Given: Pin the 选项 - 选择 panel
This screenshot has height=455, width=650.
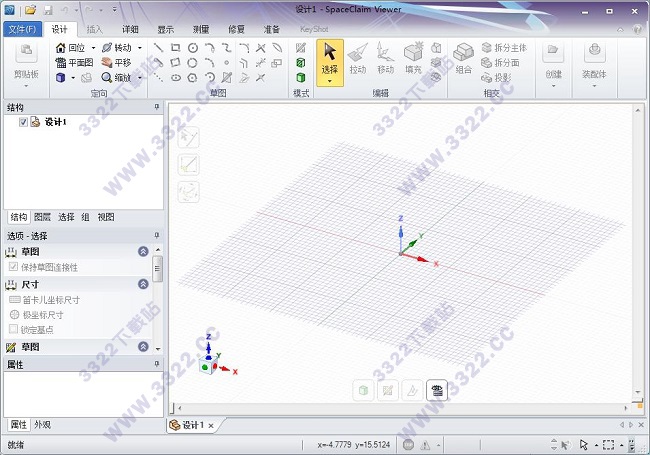Looking at the screenshot, I should pyautogui.click(x=157, y=235).
